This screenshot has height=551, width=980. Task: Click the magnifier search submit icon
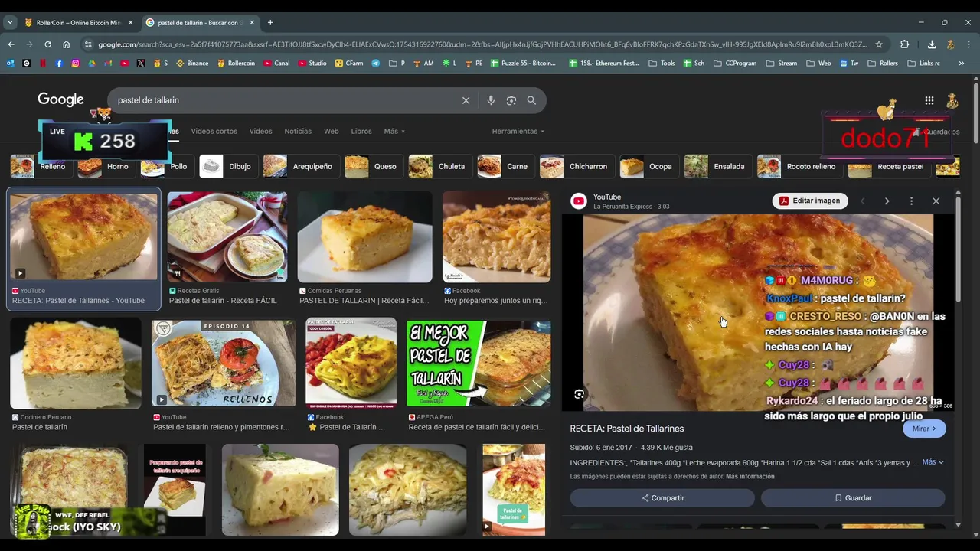[x=531, y=100]
